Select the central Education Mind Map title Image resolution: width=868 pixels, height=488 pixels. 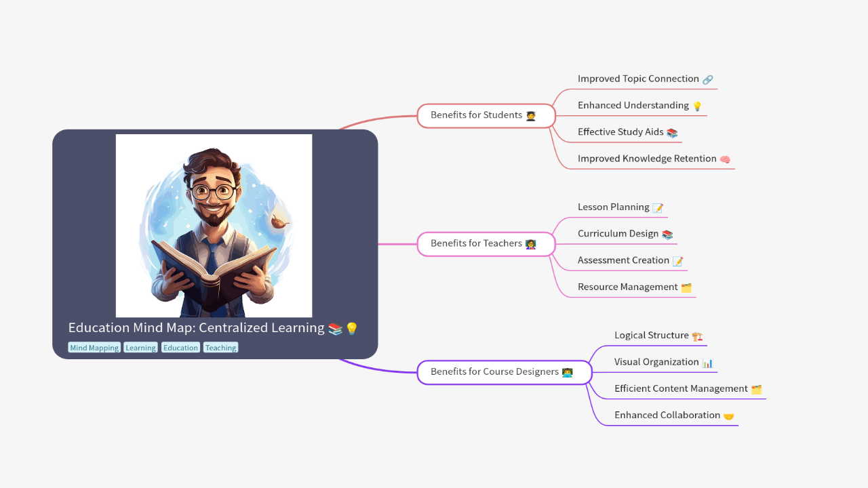coord(197,328)
